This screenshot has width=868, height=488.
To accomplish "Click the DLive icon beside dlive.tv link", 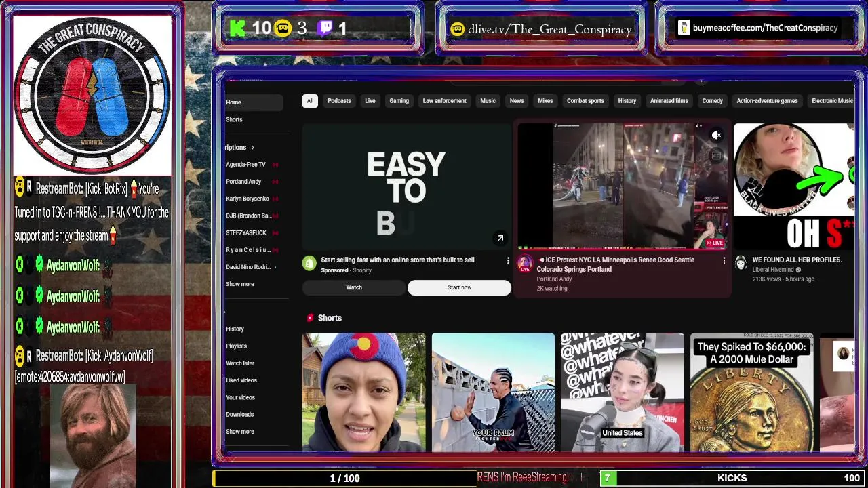I will pyautogui.click(x=458, y=28).
